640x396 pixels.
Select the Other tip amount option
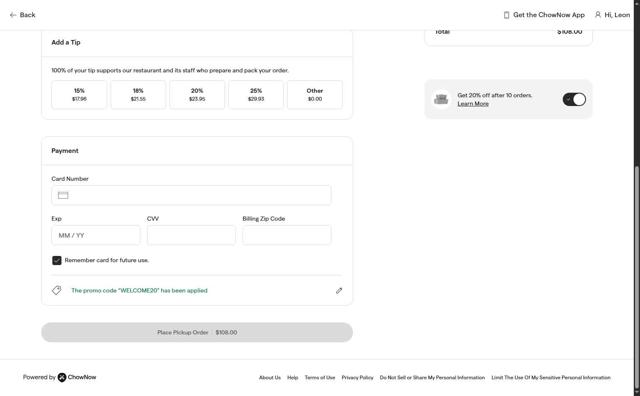pos(315,95)
